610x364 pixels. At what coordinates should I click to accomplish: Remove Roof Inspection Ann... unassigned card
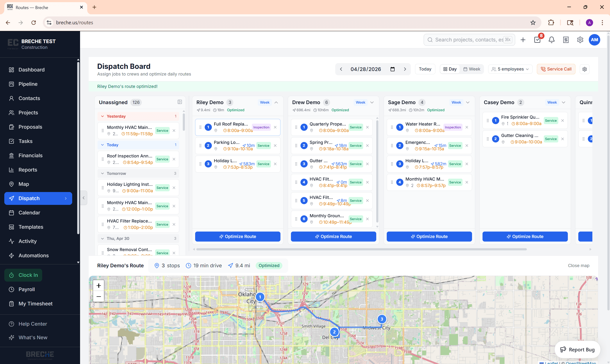click(x=174, y=159)
